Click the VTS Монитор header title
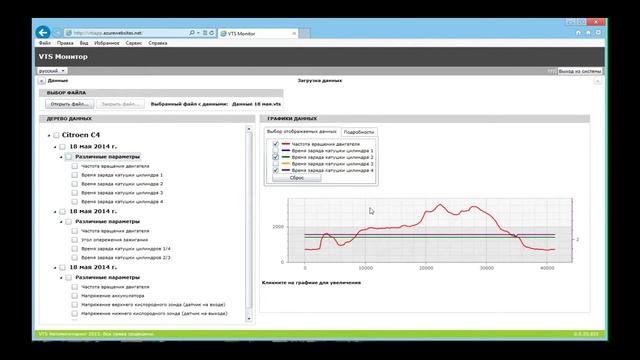 (x=63, y=57)
